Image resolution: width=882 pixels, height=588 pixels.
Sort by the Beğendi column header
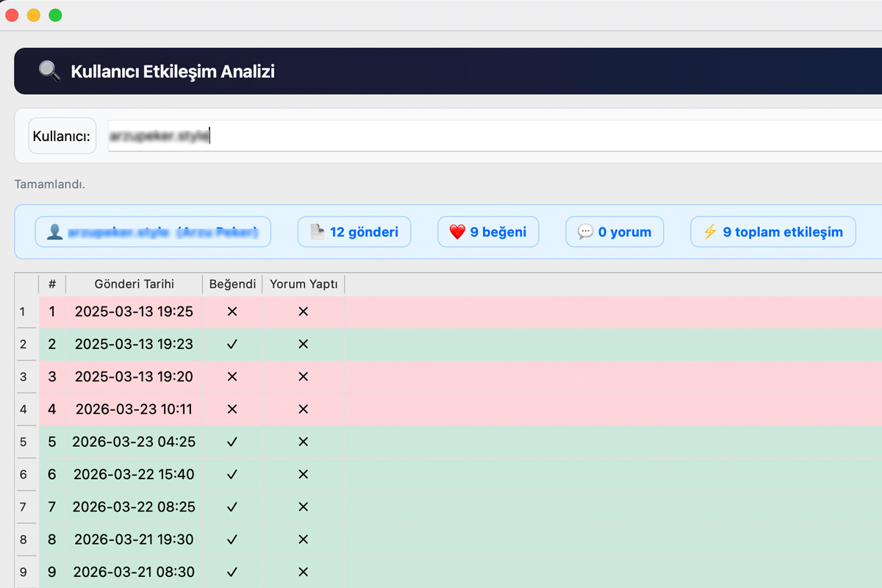[232, 284]
